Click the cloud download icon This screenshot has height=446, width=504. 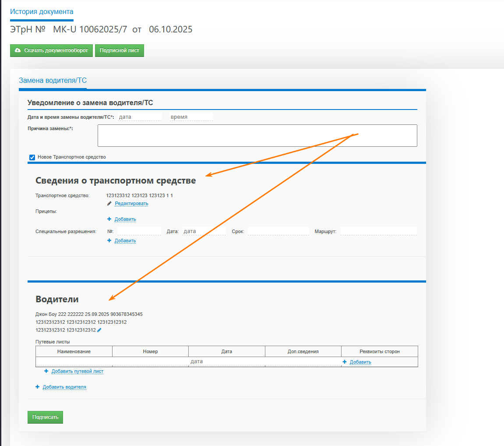pos(18,50)
